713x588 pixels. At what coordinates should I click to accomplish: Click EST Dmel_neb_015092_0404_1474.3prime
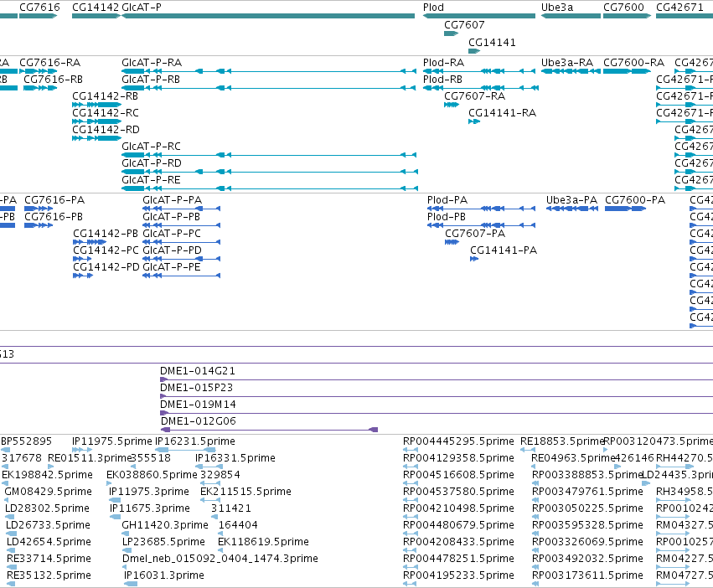(125, 567)
